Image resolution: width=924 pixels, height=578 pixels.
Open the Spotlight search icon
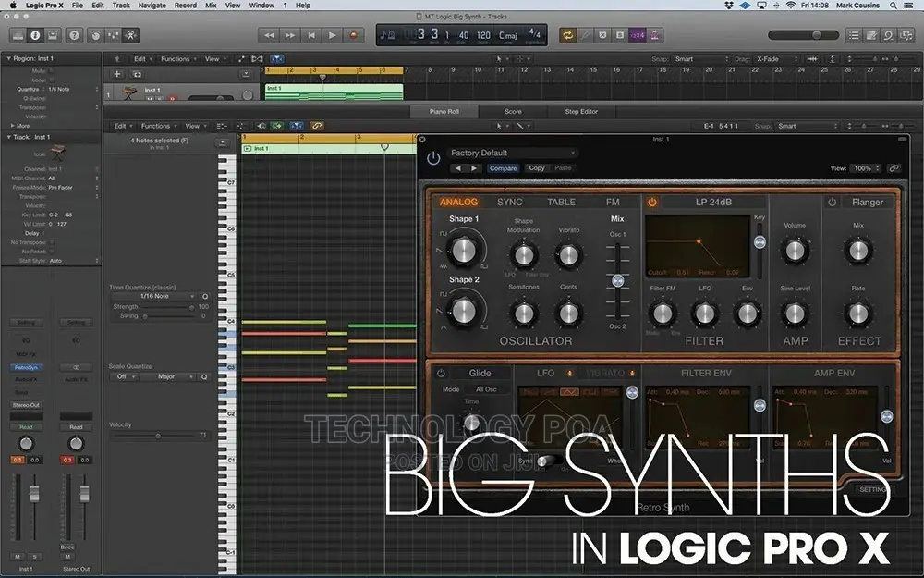pos(894,6)
